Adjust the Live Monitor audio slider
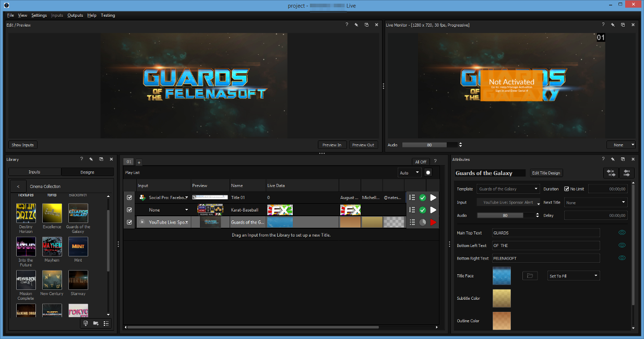 [x=430, y=145]
